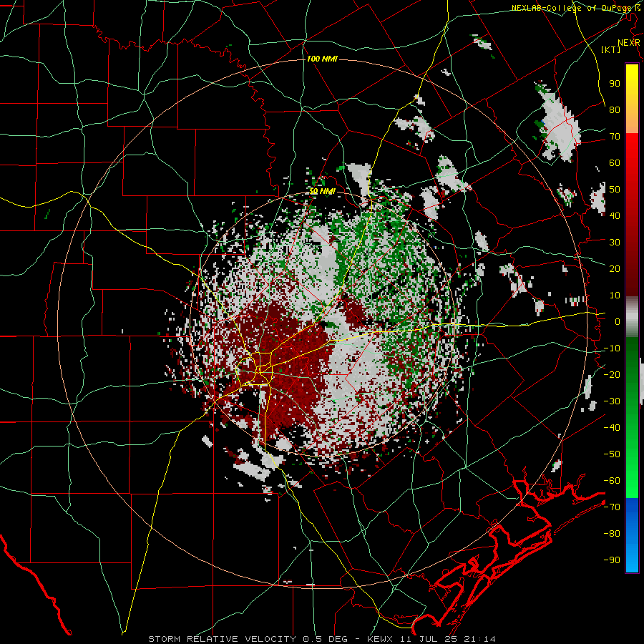This screenshot has width=644, height=644.
Task: Click the positive 10 scale label
Action: (x=615, y=295)
